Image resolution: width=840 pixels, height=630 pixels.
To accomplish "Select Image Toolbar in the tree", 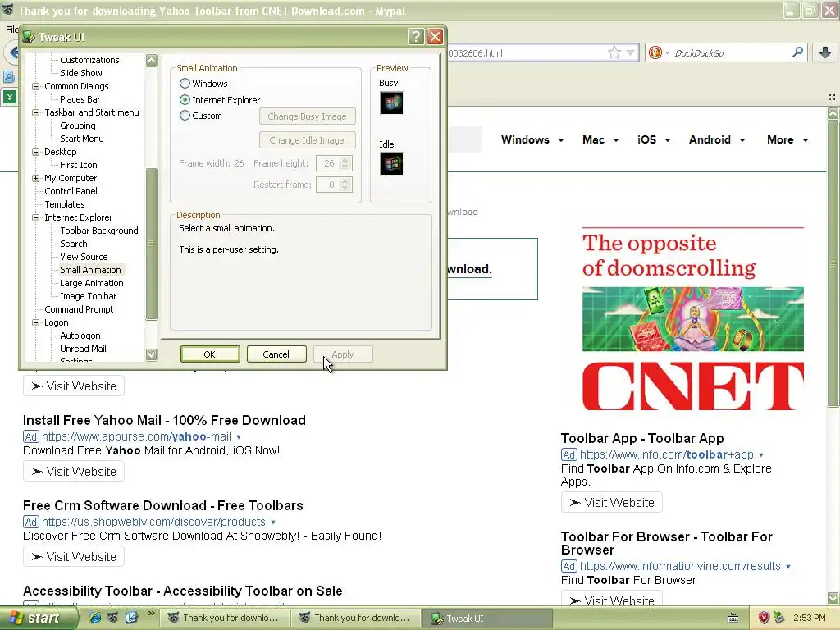I will pos(88,296).
